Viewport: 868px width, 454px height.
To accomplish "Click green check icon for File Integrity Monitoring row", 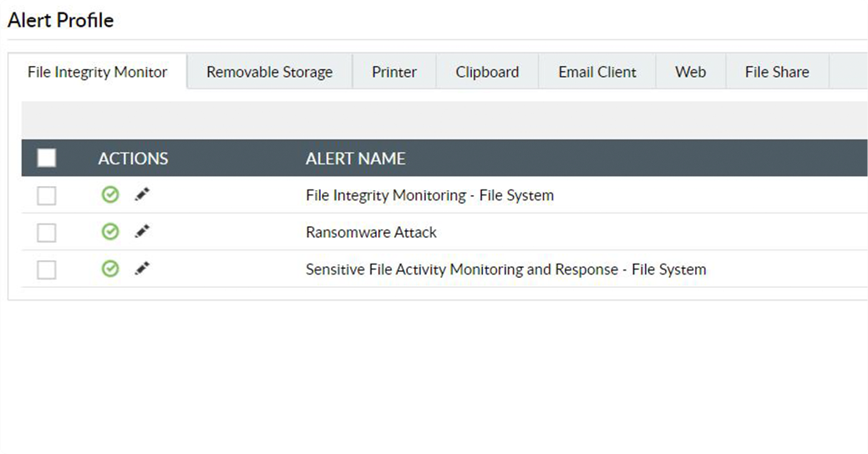I will (x=109, y=195).
